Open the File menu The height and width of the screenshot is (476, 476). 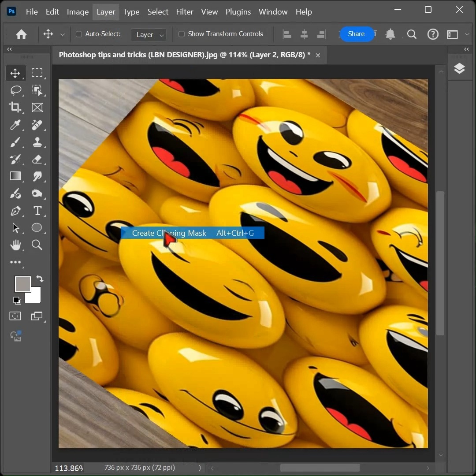click(32, 12)
